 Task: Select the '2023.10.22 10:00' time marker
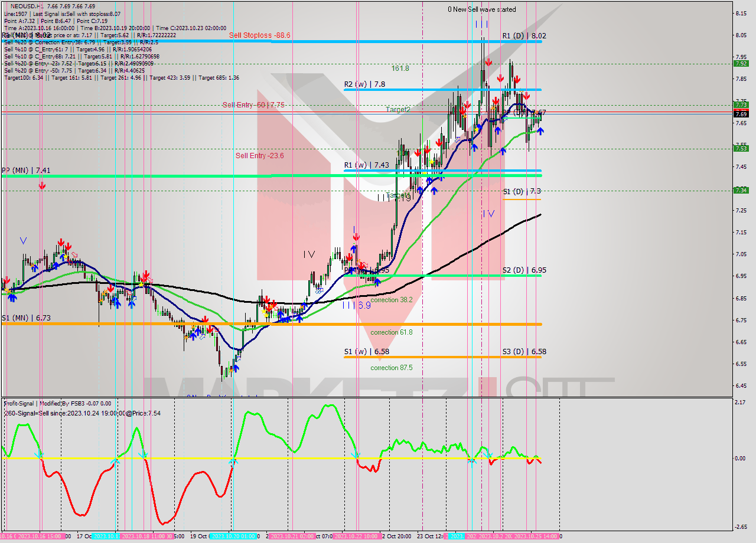[x=356, y=537]
